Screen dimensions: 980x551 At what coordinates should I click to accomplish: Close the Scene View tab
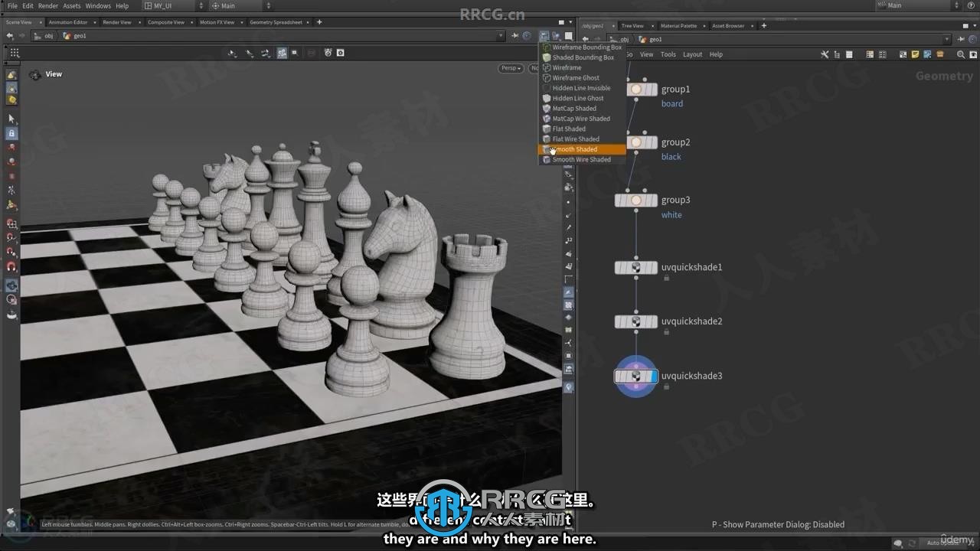pos(39,22)
